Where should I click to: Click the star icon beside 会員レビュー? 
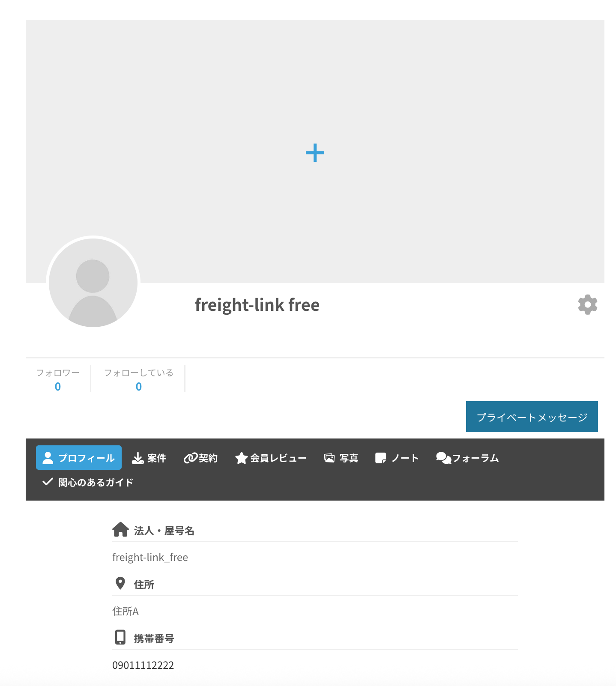(241, 458)
